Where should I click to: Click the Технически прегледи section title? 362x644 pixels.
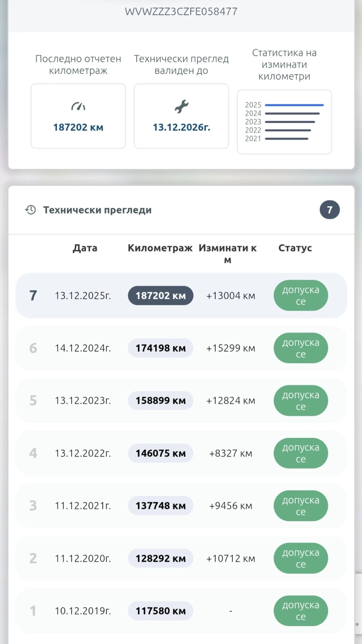pyautogui.click(x=97, y=210)
